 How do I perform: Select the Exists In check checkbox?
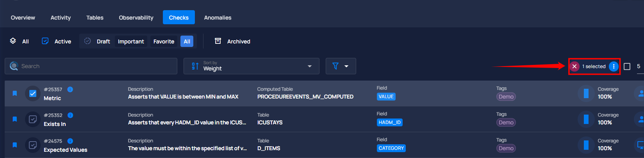(x=33, y=119)
